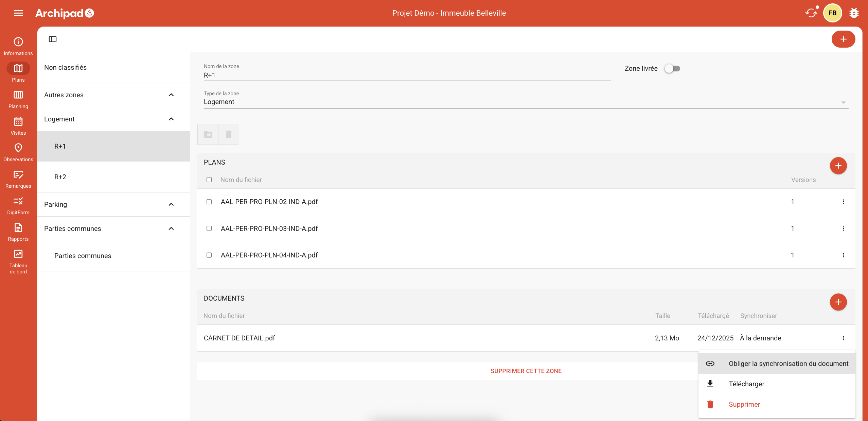Check AAL-PER-PRO-PLN-02-IND-A.pdf checkbox
Image resolution: width=868 pixels, height=421 pixels.
(209, 202)
